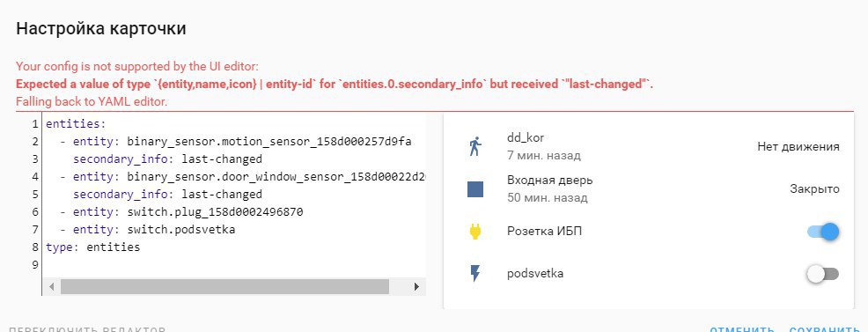Click the 'Your config is not supported' message
Screen dimensions: 868x332
(x=137, y=67)
